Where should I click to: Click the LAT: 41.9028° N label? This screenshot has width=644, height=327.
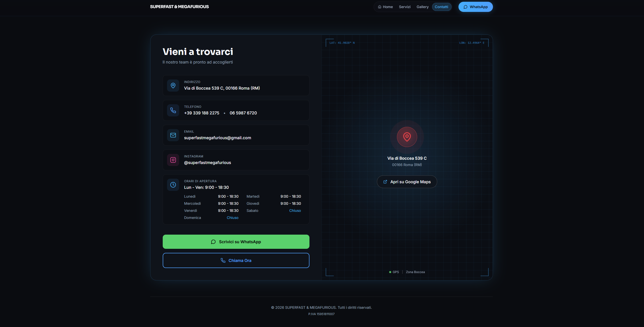[342, 43]
